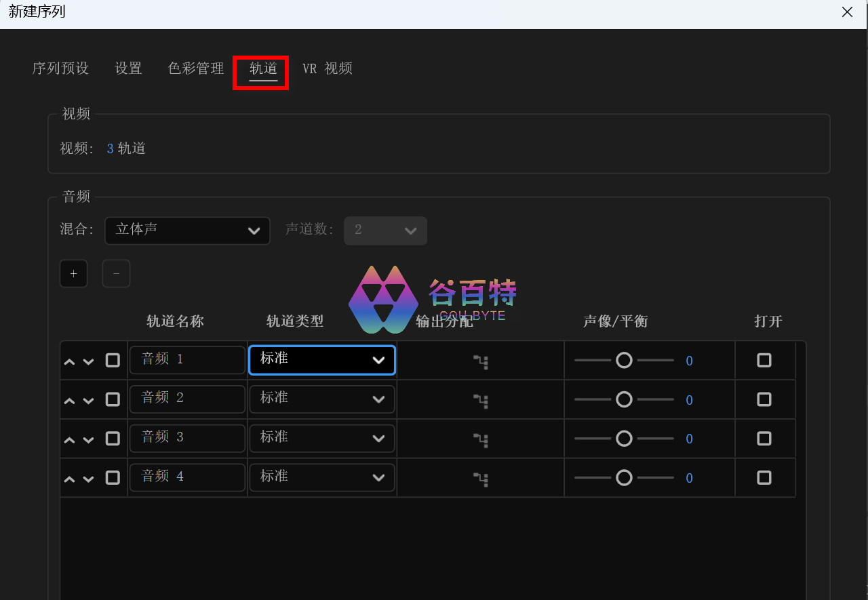Check the 打开 box for 音频 4
The width and height of the screenshot is (868, 600).
[764, 477]
